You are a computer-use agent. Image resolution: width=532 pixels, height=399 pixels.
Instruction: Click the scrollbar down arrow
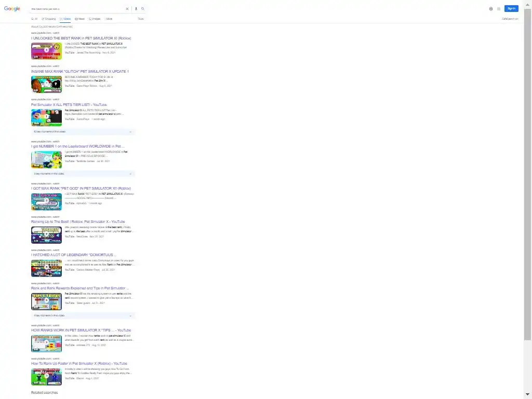tap(527, 394)
